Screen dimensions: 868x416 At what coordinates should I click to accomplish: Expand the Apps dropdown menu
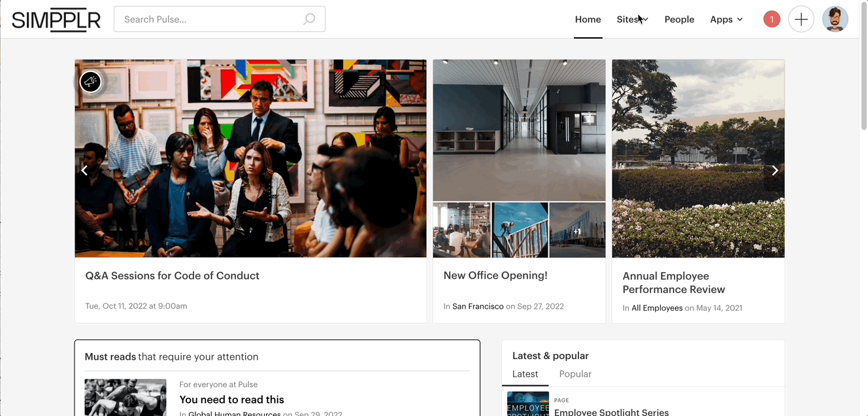point(726,20)
